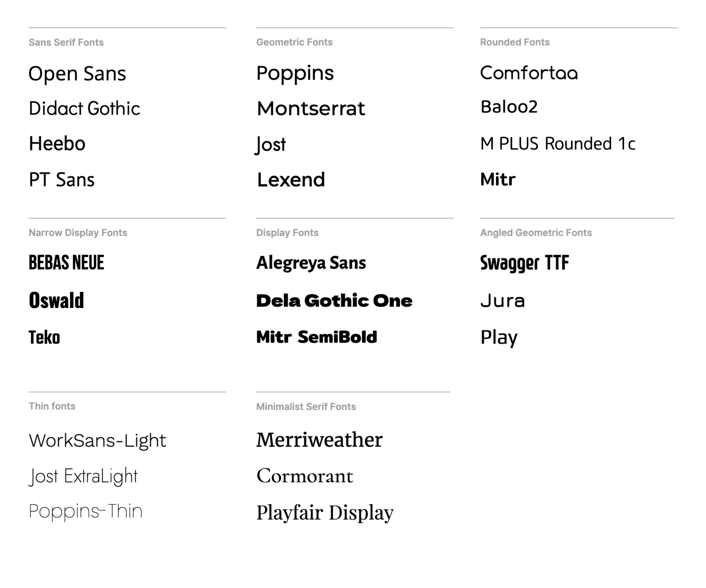The image size is (706, 588).
Task: Select the BEBAS NEUE display font
Action: 66,263
